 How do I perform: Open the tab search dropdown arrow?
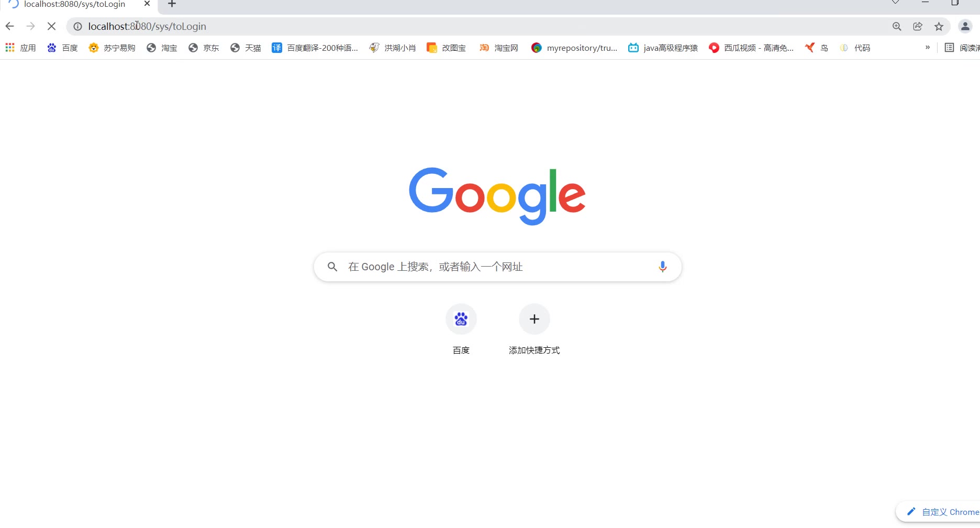pos(896,2)
